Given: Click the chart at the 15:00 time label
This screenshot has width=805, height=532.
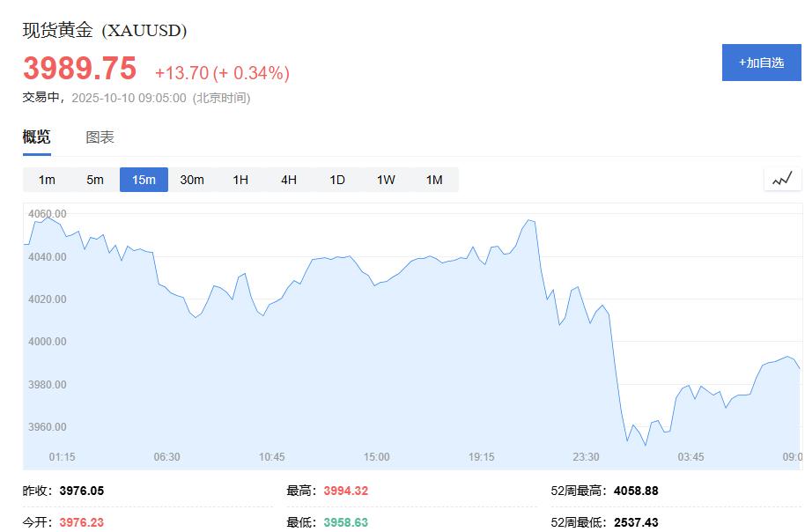Looking at the screenshot, I should [x=377, y=457].
